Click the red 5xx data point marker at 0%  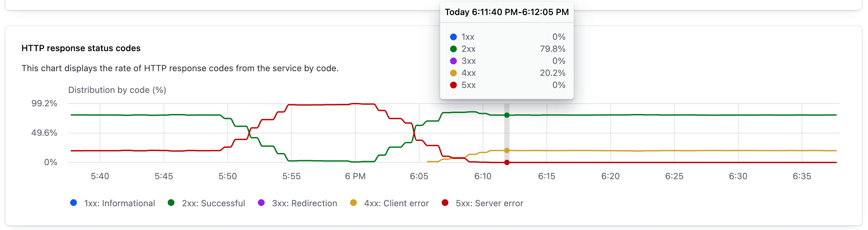pos(507,162)
